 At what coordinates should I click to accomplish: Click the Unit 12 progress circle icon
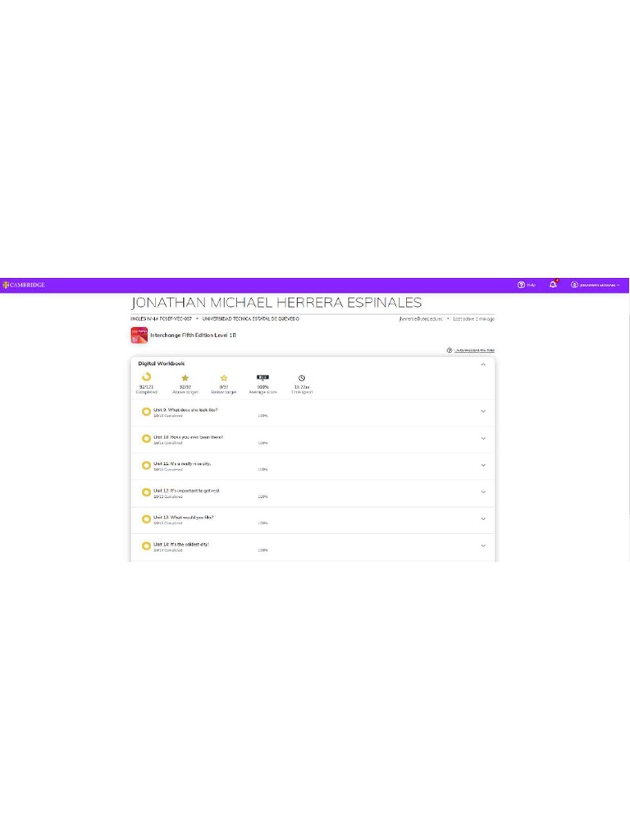[146, 492]
